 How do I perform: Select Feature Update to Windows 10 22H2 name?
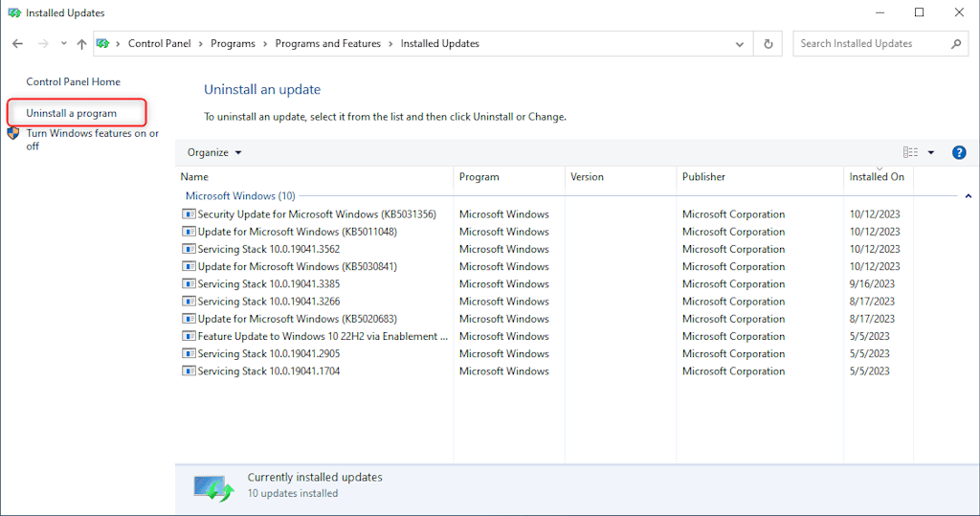(x=323, y=337)
